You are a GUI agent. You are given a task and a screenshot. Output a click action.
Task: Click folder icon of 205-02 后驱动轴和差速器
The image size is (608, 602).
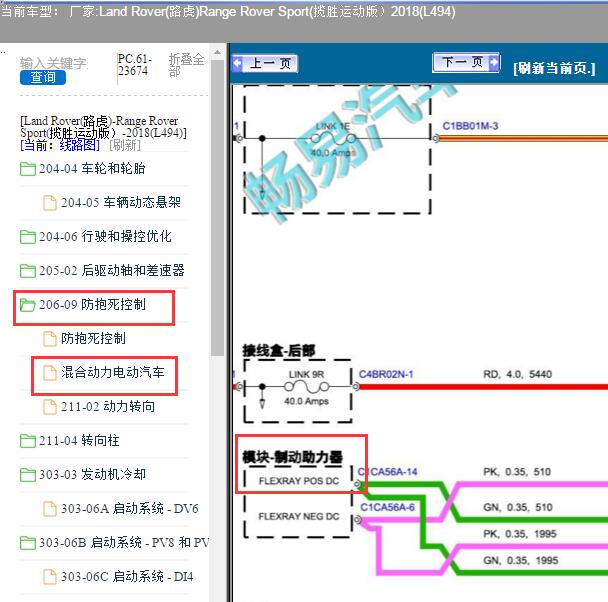coord(28,271)
